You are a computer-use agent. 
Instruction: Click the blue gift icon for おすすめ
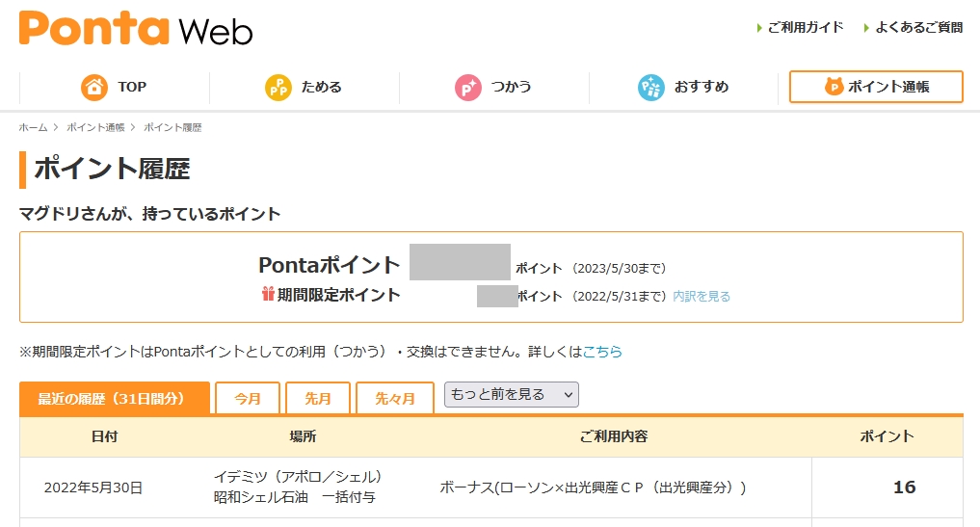coord(651,87)
